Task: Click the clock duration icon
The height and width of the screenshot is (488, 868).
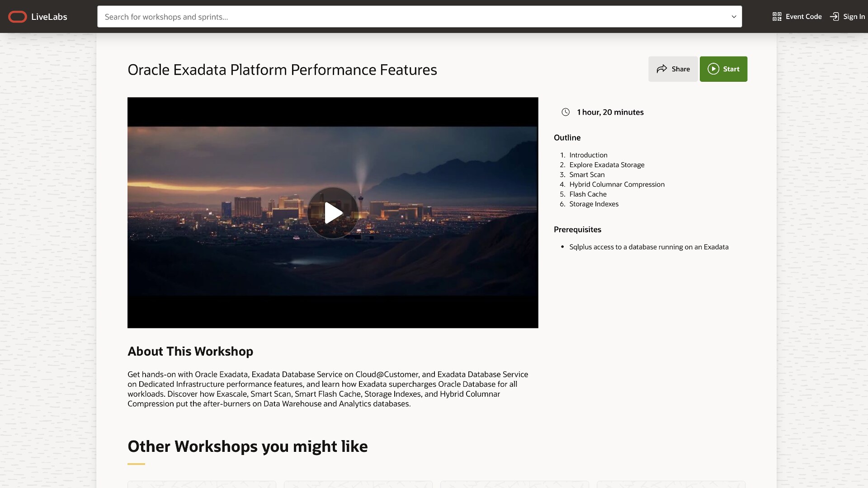Action: (566, 112)
